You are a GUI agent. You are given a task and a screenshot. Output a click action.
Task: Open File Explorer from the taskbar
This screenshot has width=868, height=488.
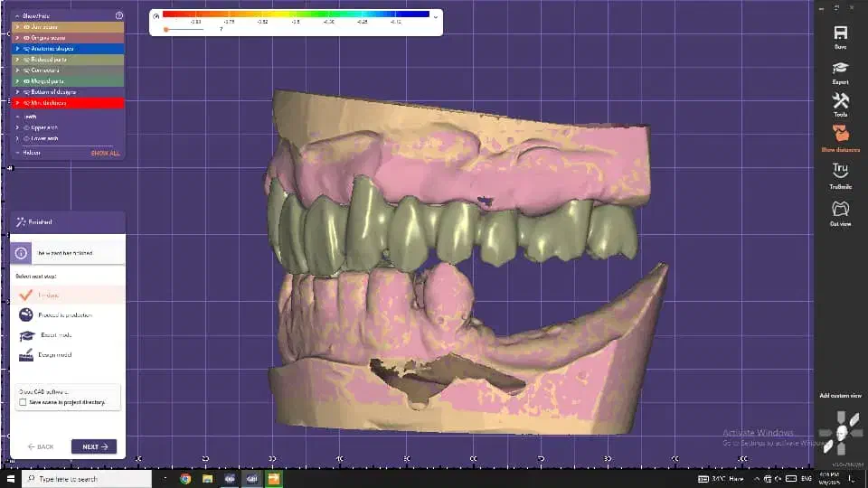pyautogui.click(x=208, y=479)
